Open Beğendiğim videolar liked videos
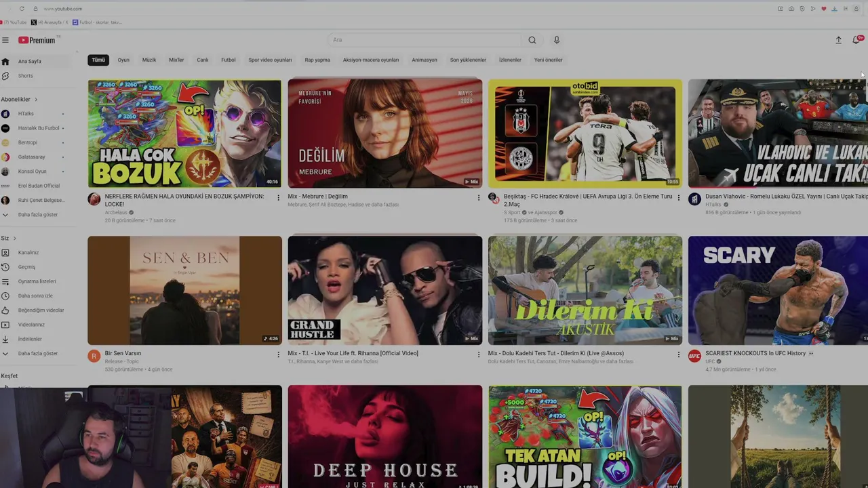The width and height of the screenshot is (868, 488). tap(35, 310)
